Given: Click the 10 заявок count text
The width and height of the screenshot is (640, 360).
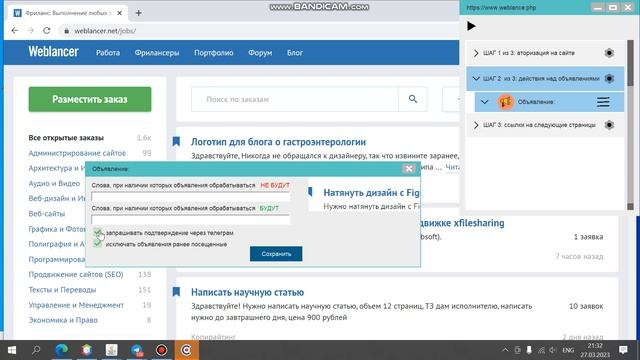Looking at the screenshot, I should (586, 306).
